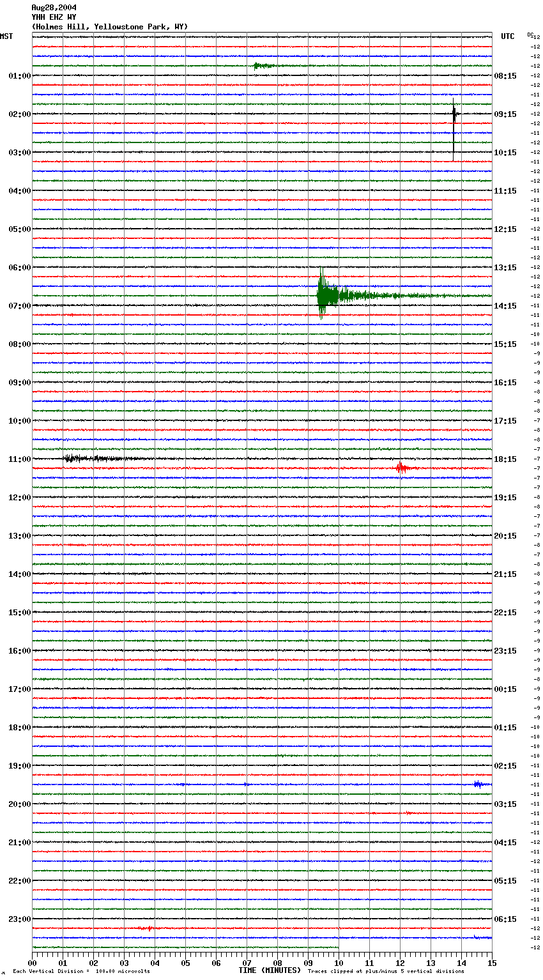The height and width of the screenshot is (980, 543).
Task: Click the Traces clipped at plus/minus footnote
Action: (386, 971)
